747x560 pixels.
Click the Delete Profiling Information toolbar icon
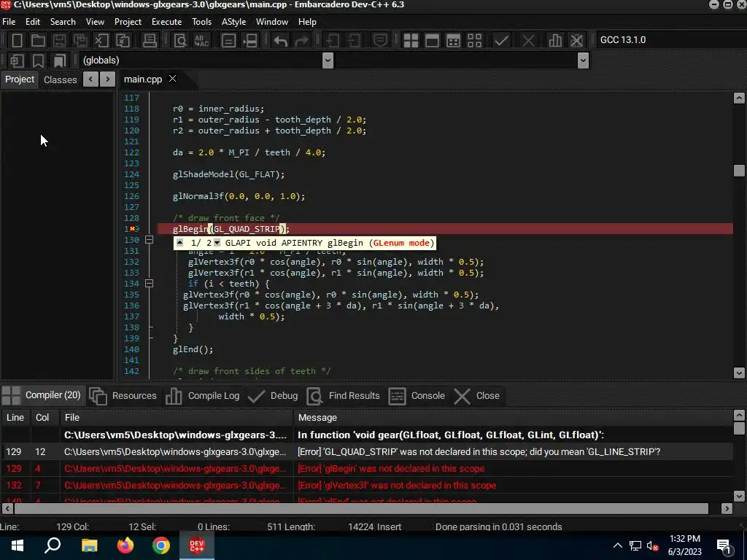coord(576,41)
